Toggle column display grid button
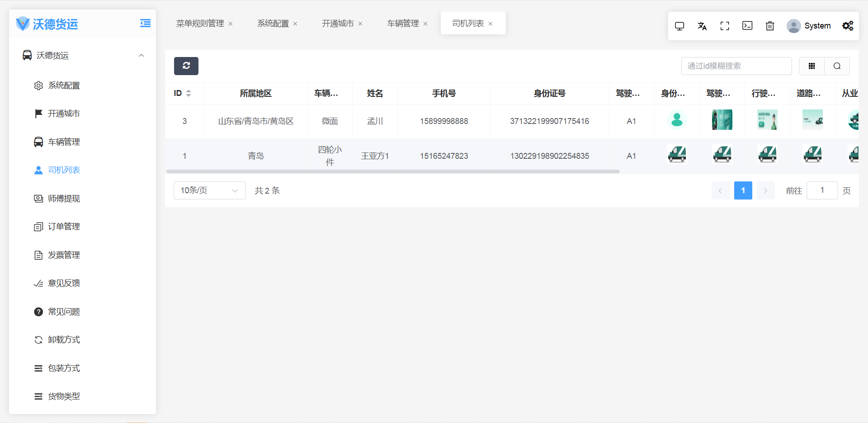The image size is (868, 423). coord(811,66)
